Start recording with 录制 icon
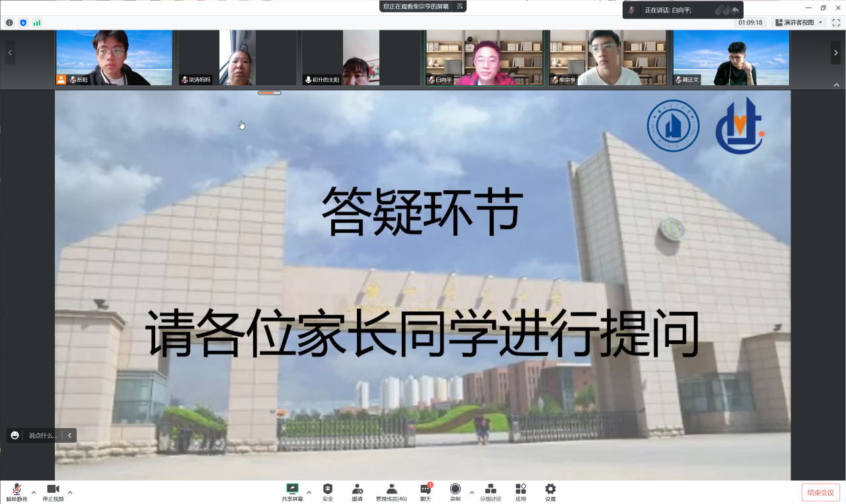The image size is (846, 504). (455, 491)
